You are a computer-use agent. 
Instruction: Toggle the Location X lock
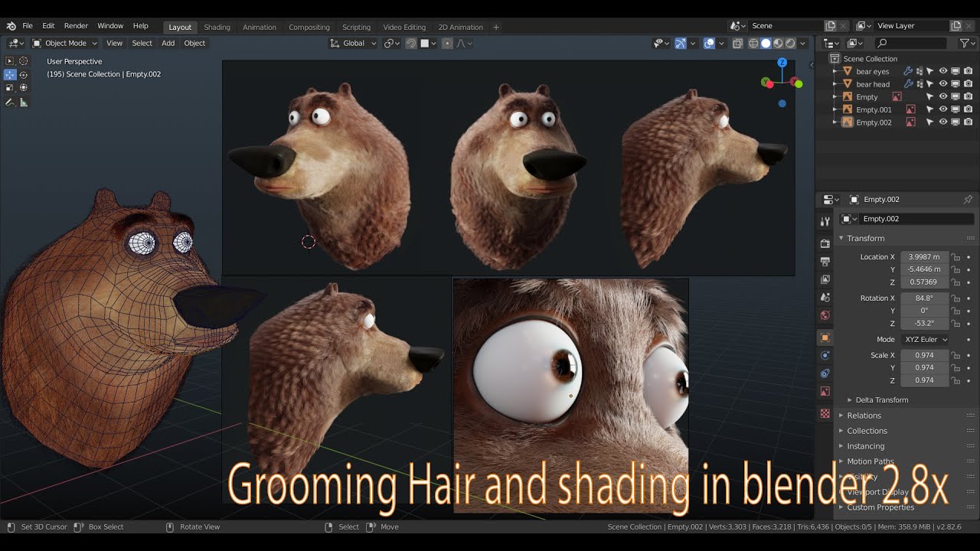(955, 257)
